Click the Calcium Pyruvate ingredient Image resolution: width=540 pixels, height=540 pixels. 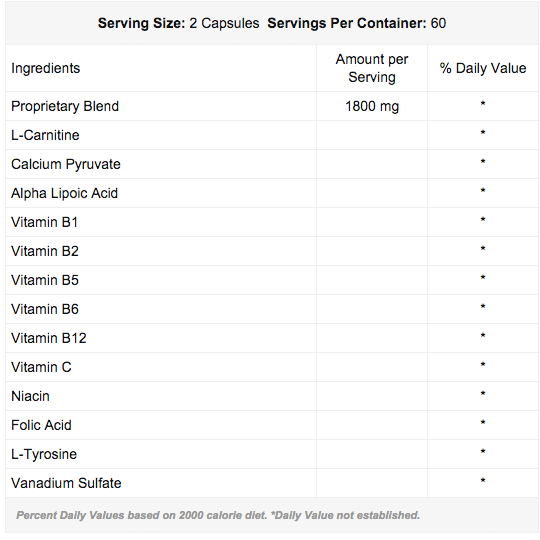[66, 164]
